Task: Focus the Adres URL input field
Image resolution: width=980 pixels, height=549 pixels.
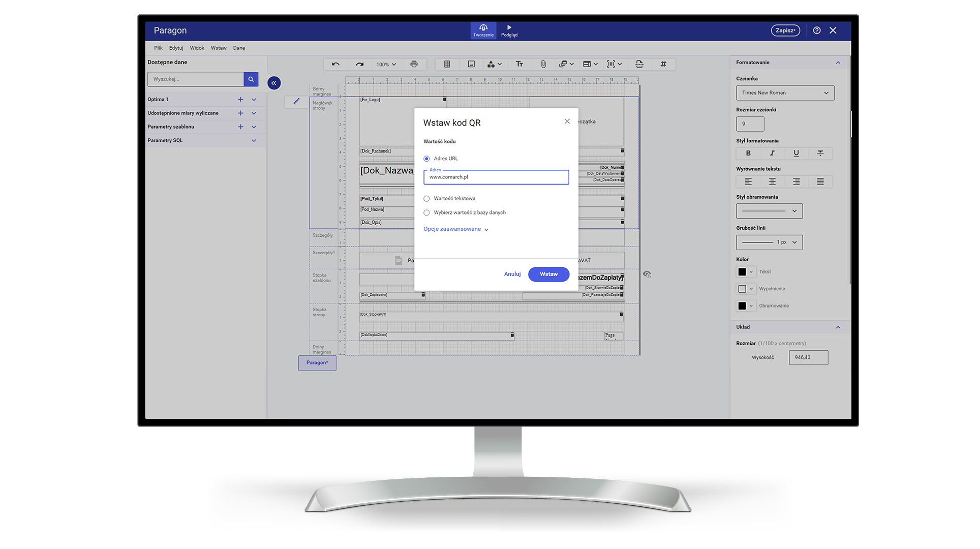Action: coord(496,177)
